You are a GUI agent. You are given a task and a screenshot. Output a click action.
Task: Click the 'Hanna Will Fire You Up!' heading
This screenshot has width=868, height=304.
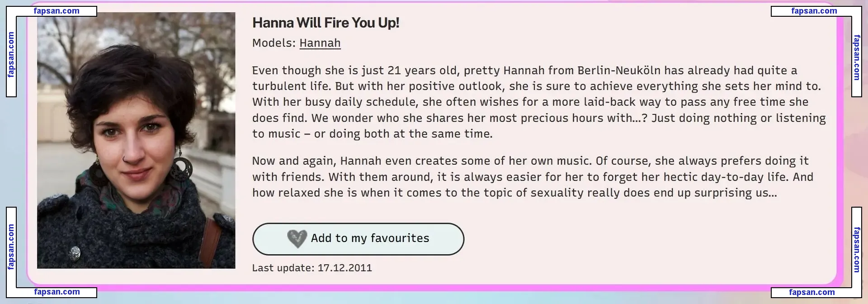click(325, 23)
